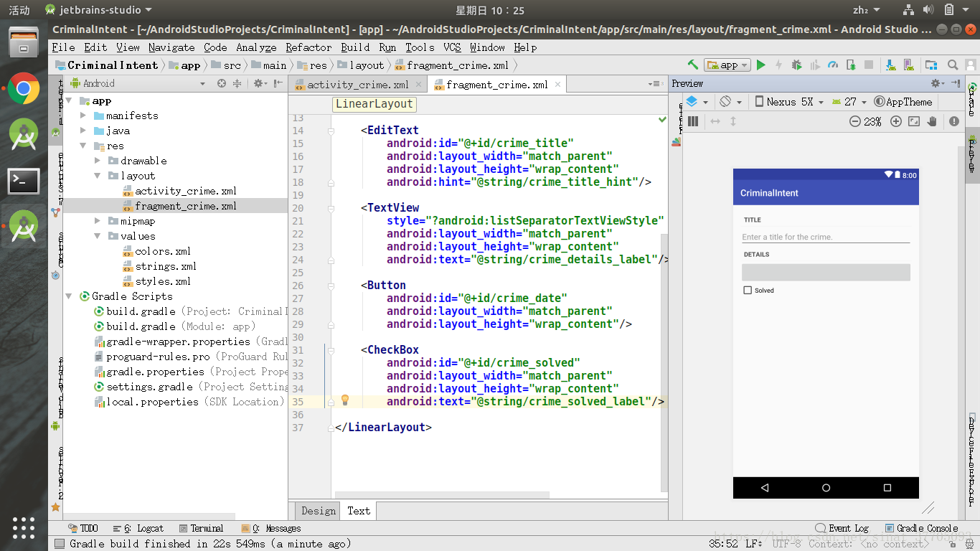
Task: Open Show Applications grid in dock
Action: 24,527
